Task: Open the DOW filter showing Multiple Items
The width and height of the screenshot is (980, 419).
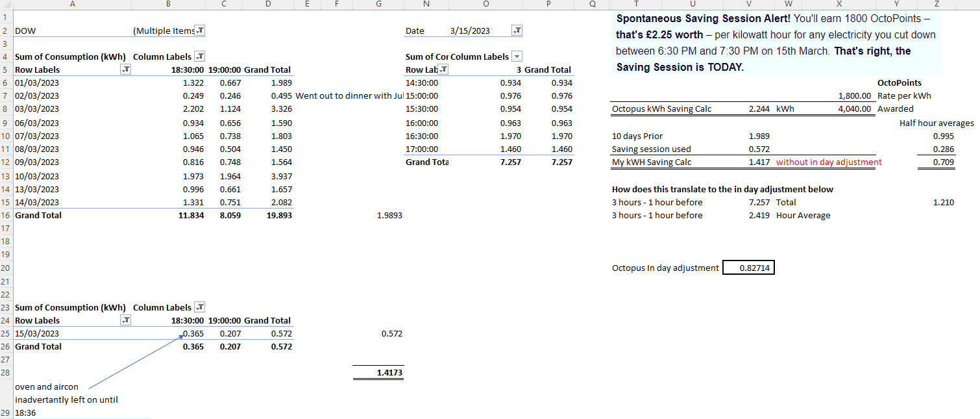Action: point(201,31)
